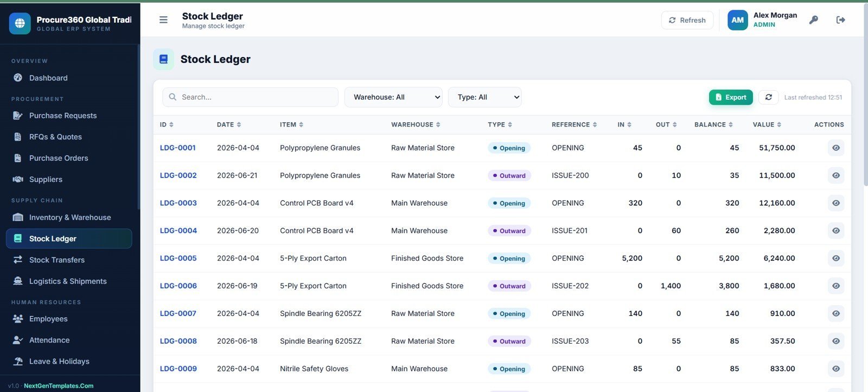The image size is (868, 392).
Task: View entry LDG-0002 with the eye icon
Action: click(x=835, y=175)
